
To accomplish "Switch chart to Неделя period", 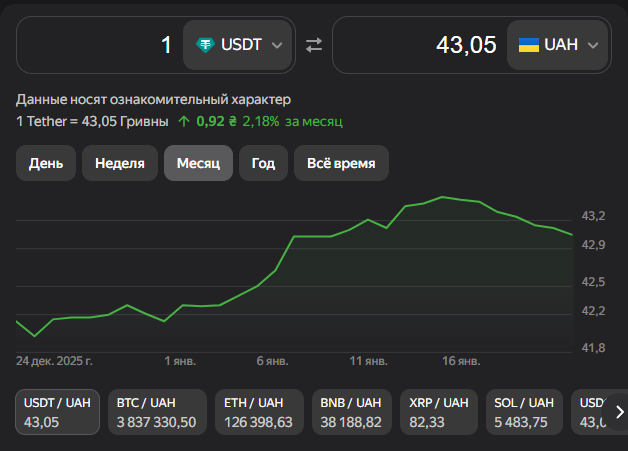I will (x=120, y=163).
